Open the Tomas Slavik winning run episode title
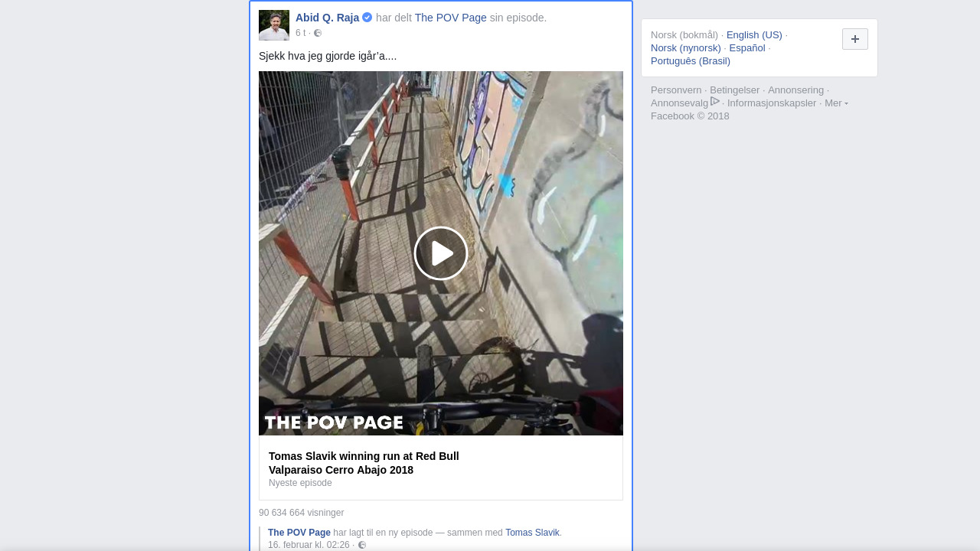The height and width of the screenshot is (551, 980). (364, 463)
